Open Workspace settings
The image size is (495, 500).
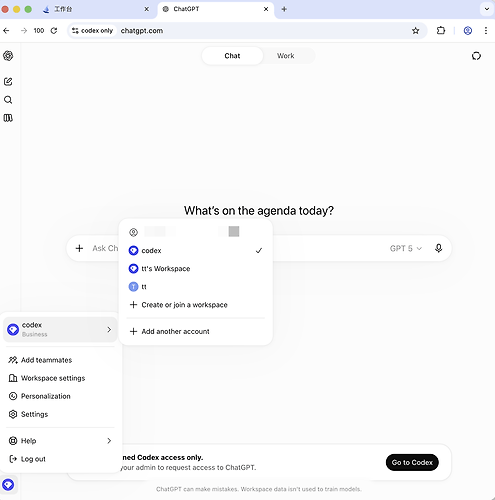[60, 378]
